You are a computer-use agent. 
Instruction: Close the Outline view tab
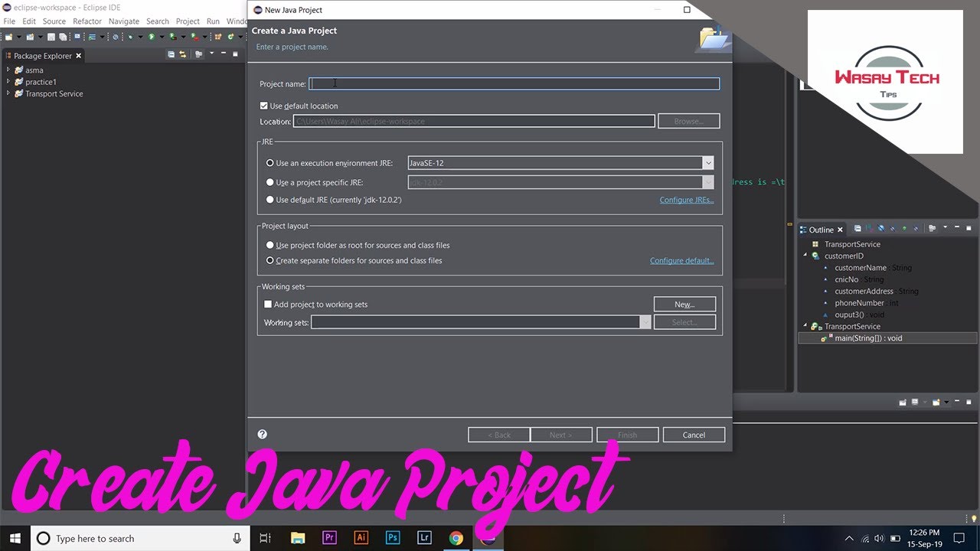coord(840,230)
